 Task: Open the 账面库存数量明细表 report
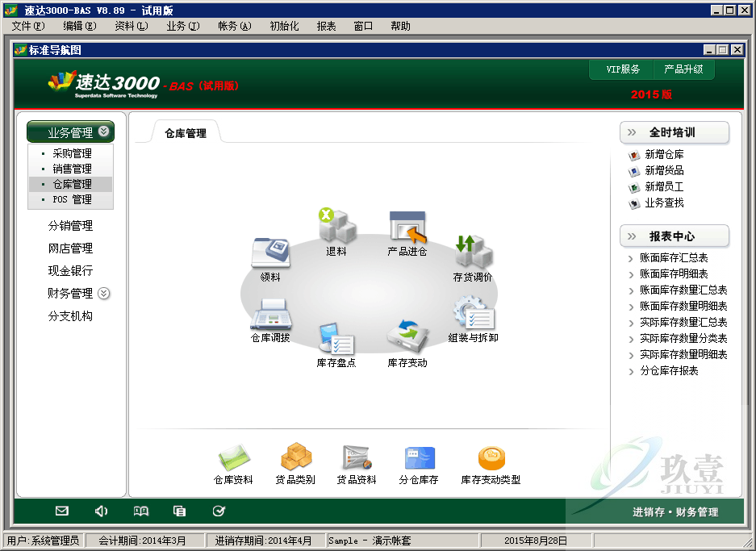pos(683,306)
